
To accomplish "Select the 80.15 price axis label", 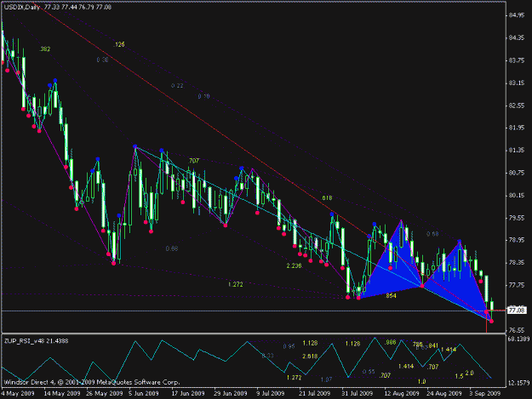I will tap(517, 196).
